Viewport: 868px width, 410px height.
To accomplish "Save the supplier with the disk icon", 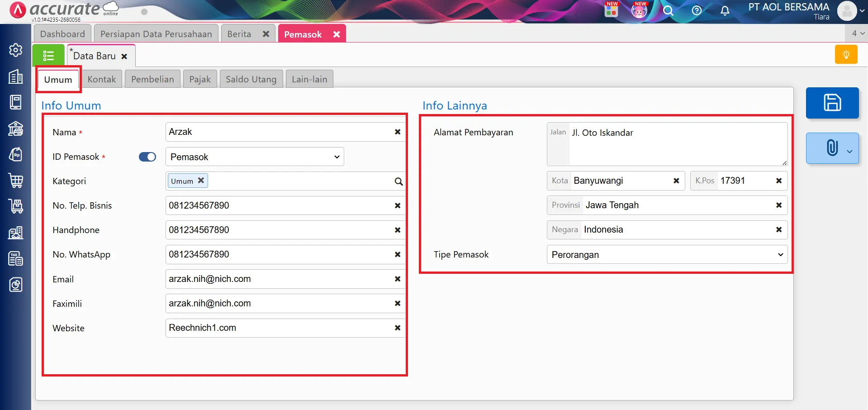I will [x=832, y=103].
